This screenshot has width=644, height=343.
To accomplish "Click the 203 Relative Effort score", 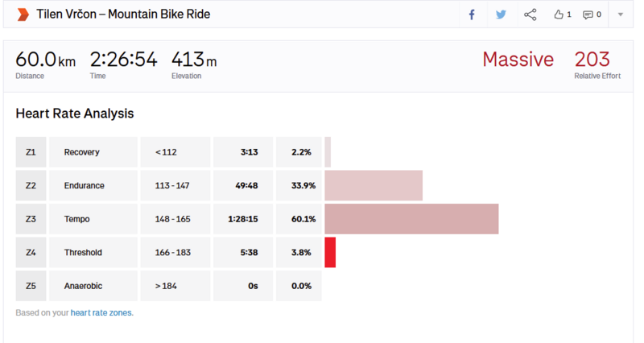I will click(x=592, y=60).
